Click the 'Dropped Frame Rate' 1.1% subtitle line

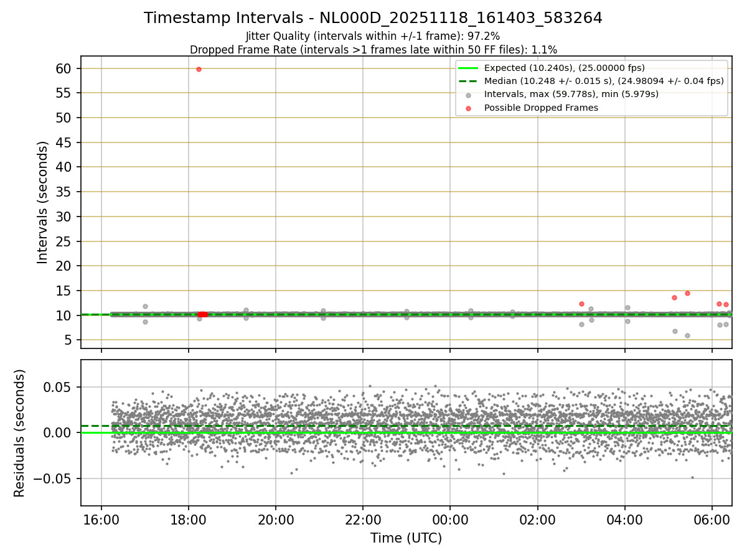[373, 49]
